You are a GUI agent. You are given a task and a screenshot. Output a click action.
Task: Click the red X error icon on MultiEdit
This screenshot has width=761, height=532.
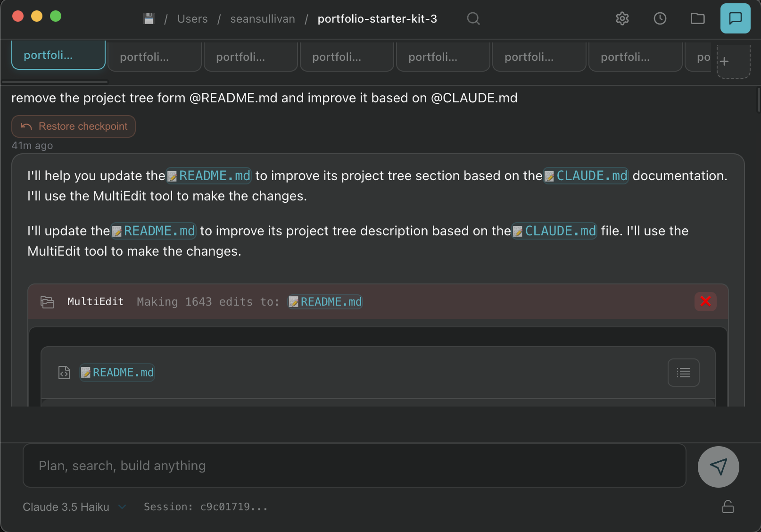[705, 301]
